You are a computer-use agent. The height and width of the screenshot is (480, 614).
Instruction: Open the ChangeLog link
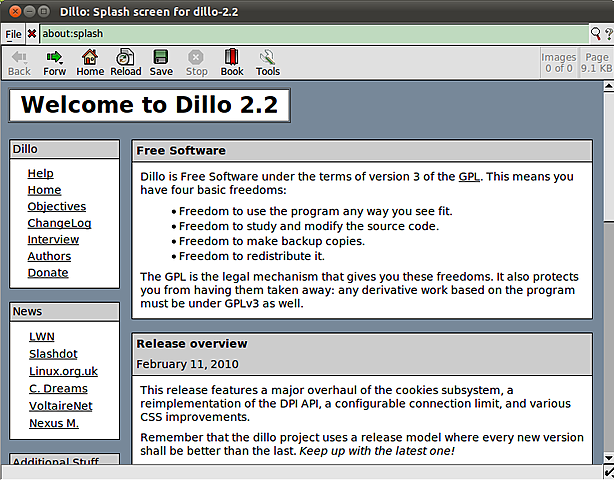pos(59,223)
